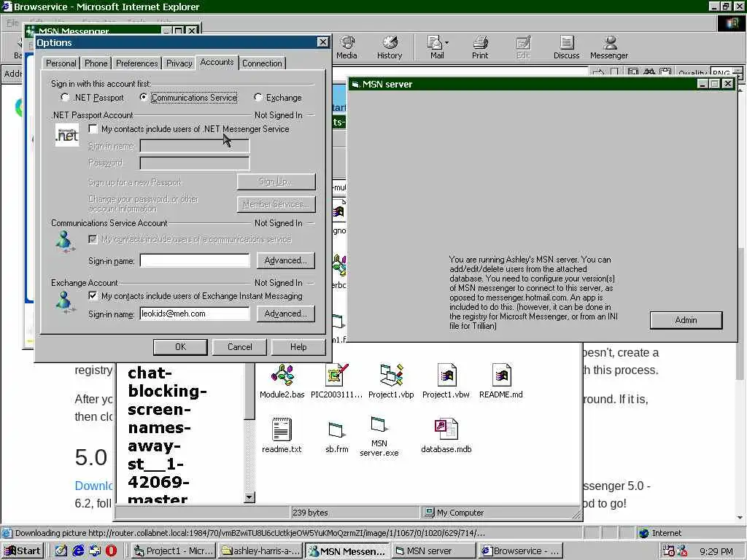The width and height of the screenshot is (747, 560).
Task: Click the first quick launch icon beside Start
Action: pos(61,551)
